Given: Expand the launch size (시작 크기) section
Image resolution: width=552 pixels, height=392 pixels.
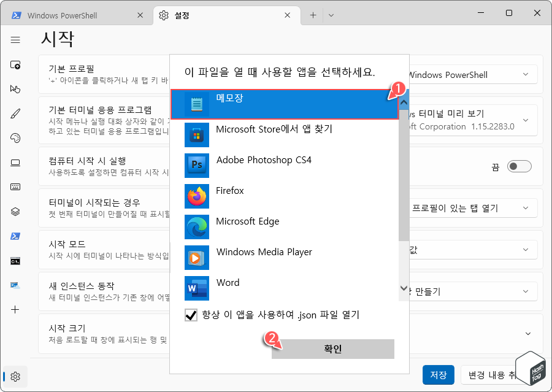Looking at the screenshot, I should (528, 334).
